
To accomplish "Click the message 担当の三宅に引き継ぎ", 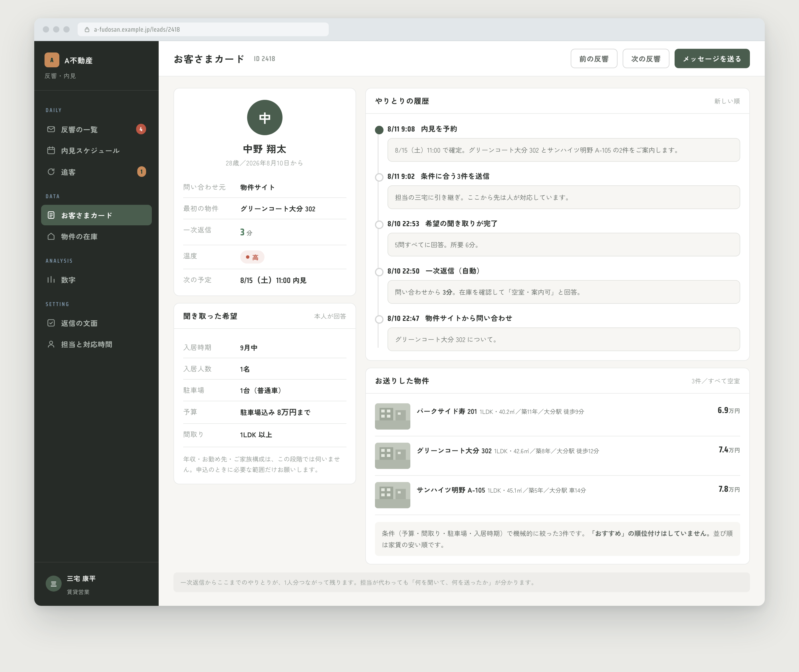I will pyautogui.click(x=564, y=197).
